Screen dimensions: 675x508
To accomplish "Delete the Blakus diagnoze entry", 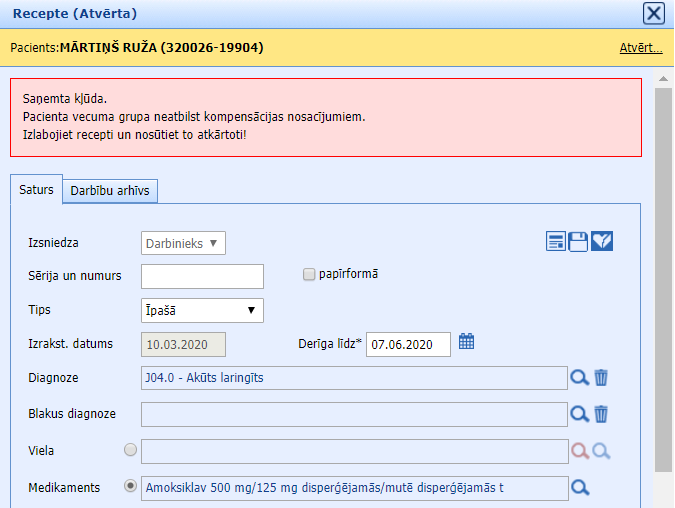I will (x=601, y=413).
